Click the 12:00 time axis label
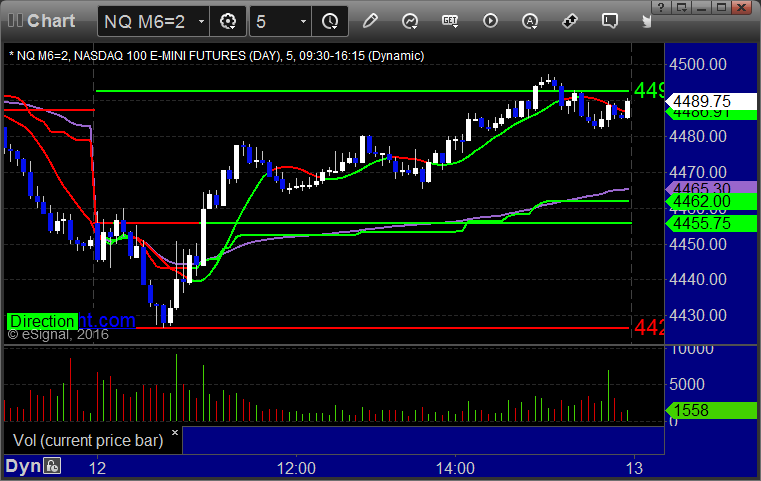 pos(296,468)
